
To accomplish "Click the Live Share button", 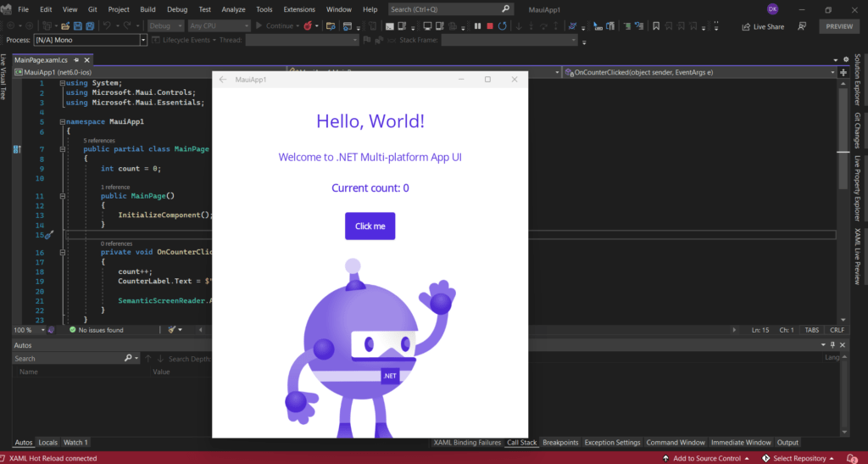I will click(763, 26).
